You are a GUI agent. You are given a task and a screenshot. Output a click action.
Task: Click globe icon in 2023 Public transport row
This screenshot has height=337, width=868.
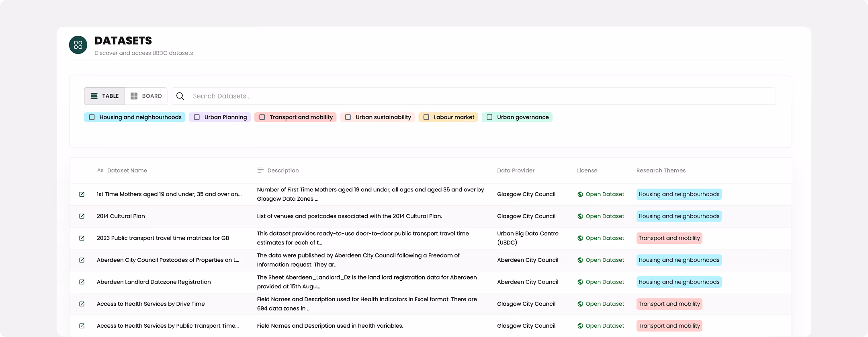coord(580,238)
